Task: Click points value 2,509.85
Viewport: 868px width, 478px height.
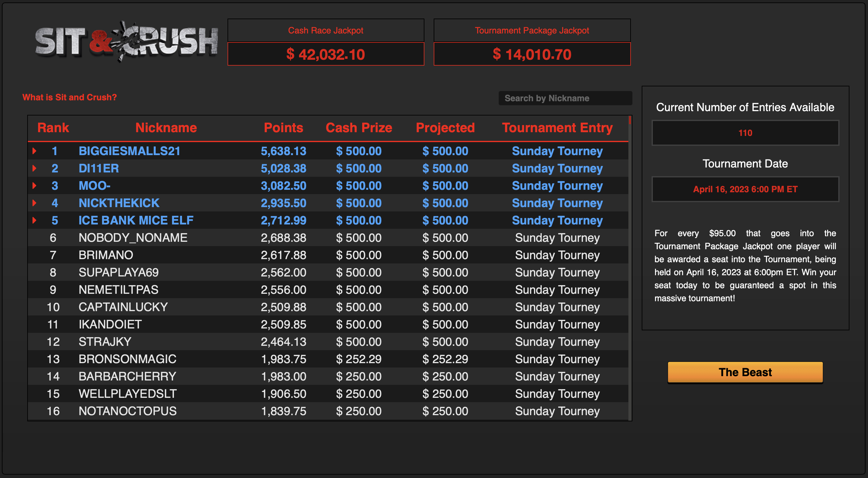Action: [283, 324]
